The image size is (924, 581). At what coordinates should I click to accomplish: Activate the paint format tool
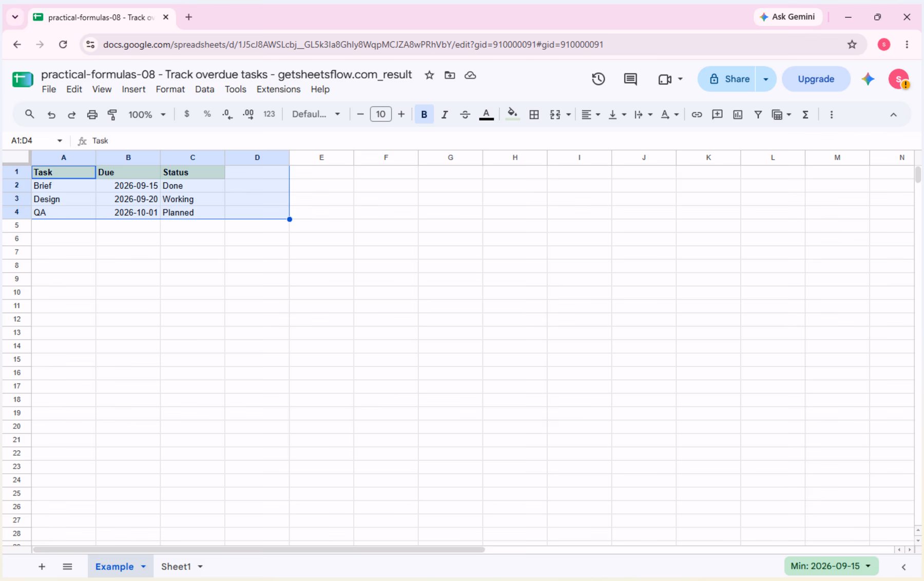[x=112, y=114]
